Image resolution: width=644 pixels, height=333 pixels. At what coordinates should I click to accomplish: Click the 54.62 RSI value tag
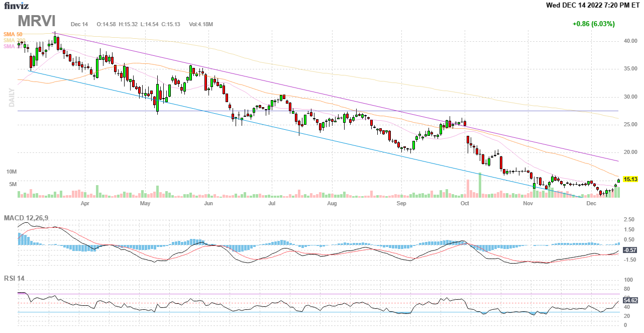click(x=630, y=300)
